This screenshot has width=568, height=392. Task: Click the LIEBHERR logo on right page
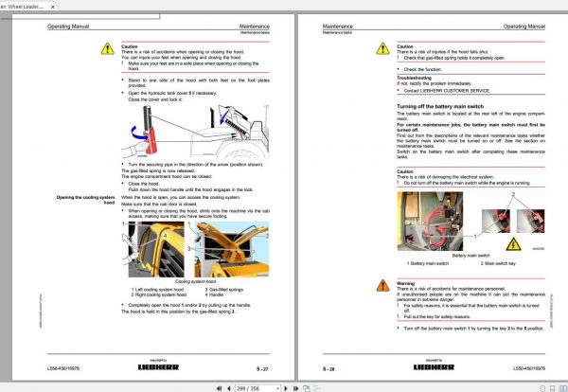point(434,367)
